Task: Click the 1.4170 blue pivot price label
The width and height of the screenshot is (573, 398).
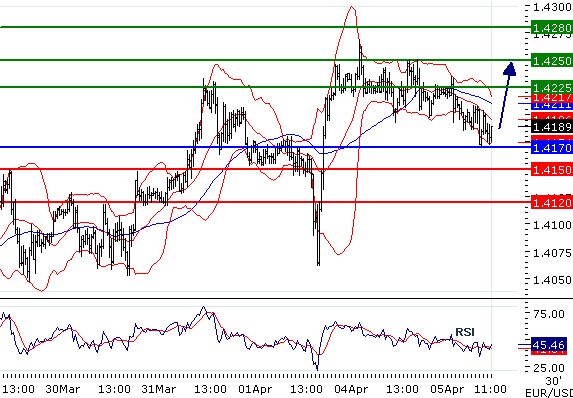Action: click(552, 148)
